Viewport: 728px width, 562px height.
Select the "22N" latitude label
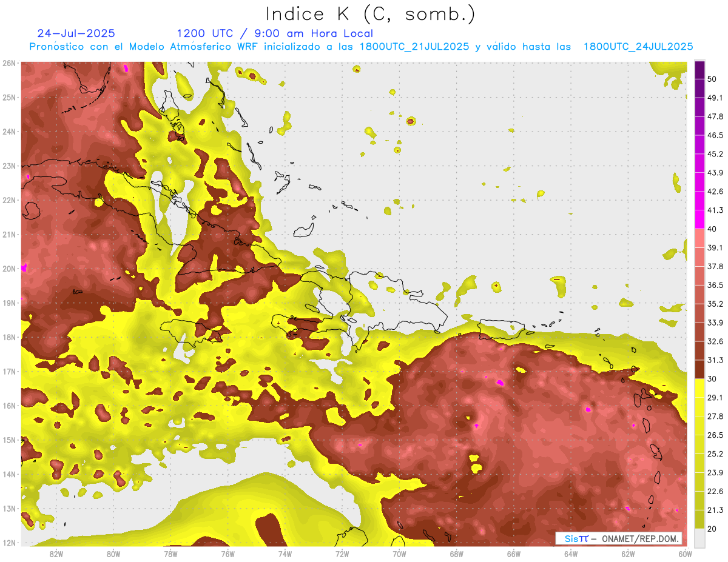pyautogui.click(x=9, y=200)
